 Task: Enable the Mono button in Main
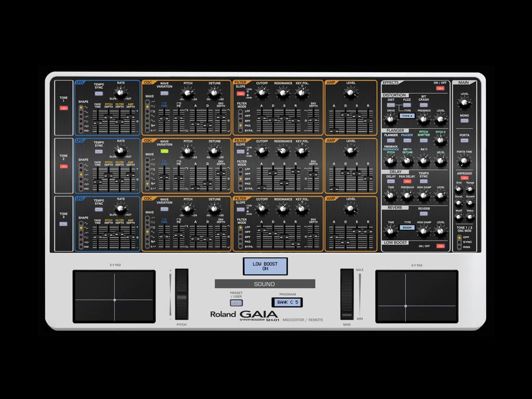coord(464,121)
